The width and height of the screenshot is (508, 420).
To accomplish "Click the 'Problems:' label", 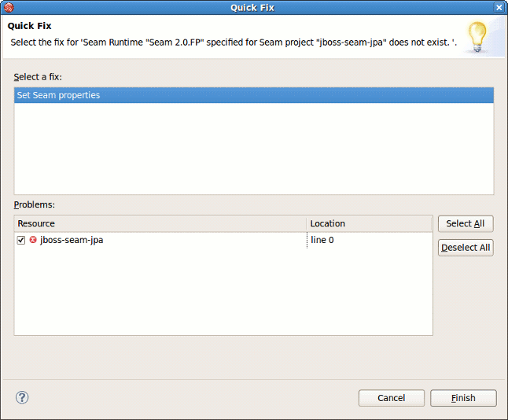I will (34, 204).
